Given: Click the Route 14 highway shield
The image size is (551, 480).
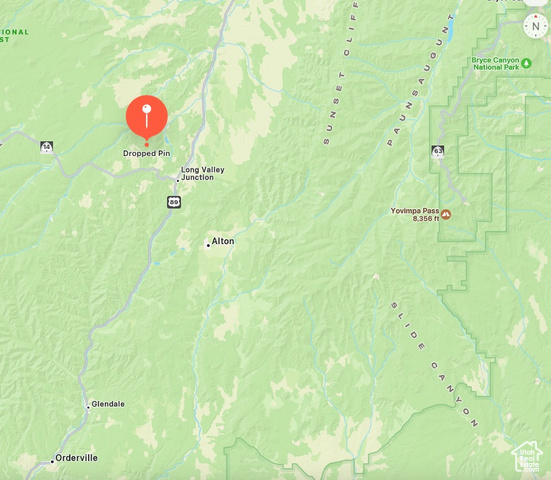Looking at the screenshot, I should tap(47, 147).
